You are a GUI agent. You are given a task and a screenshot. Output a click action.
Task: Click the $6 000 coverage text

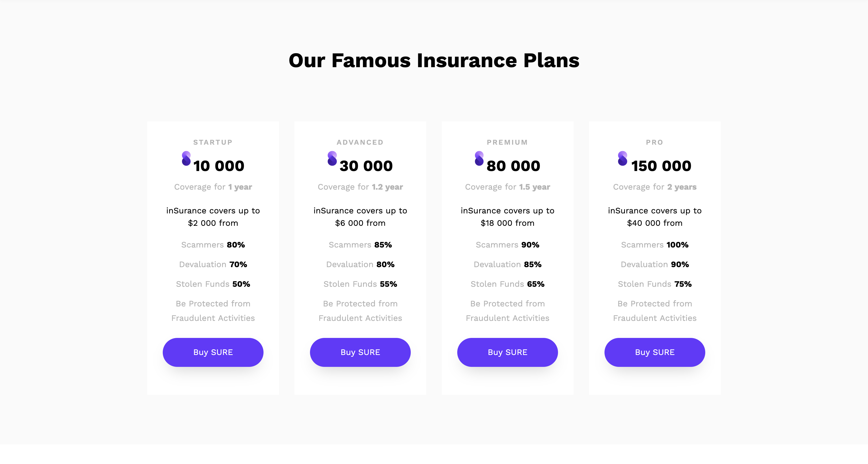pyautogui.click(x=360, y=223)
